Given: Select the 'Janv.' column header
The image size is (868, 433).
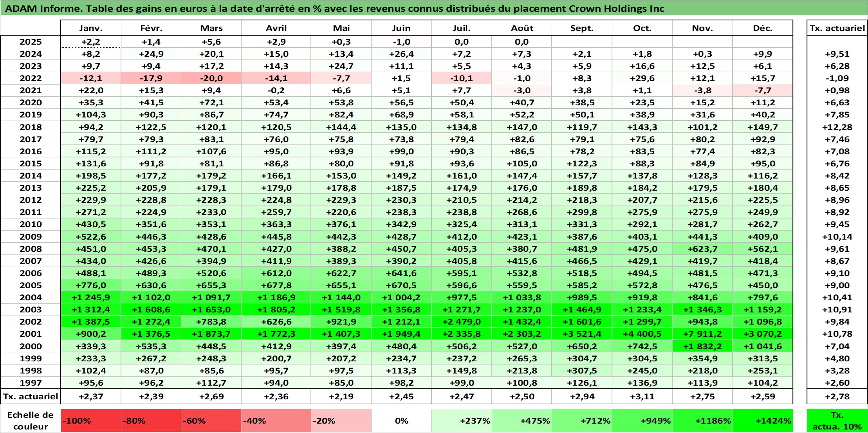Looking at the screenshot, I should pyautogui.click(x=91, y=28).
